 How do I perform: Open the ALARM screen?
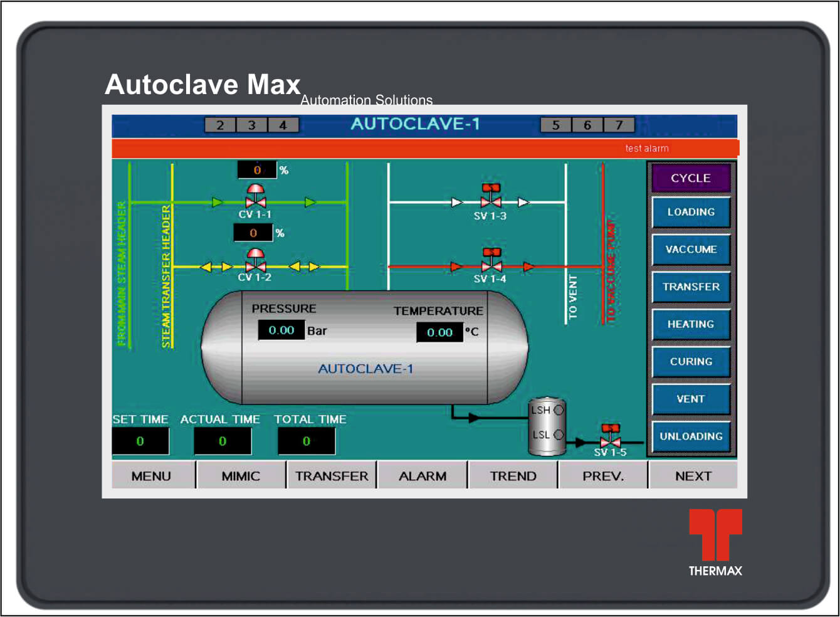coord(423,476)
